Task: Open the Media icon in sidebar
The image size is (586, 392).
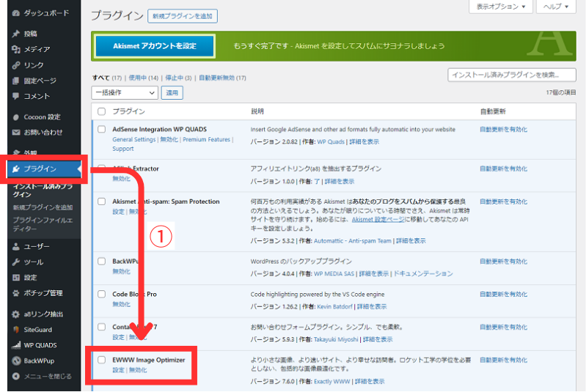Action: (x=15, y=49)
